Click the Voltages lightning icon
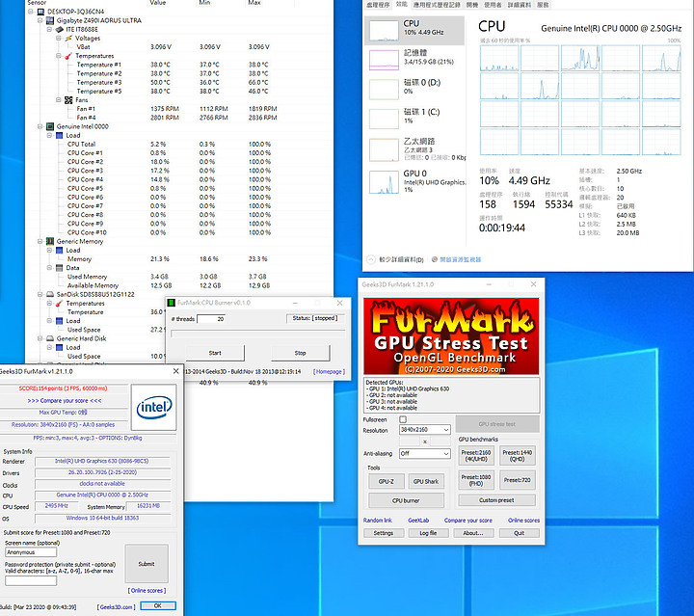 point(68,38)
